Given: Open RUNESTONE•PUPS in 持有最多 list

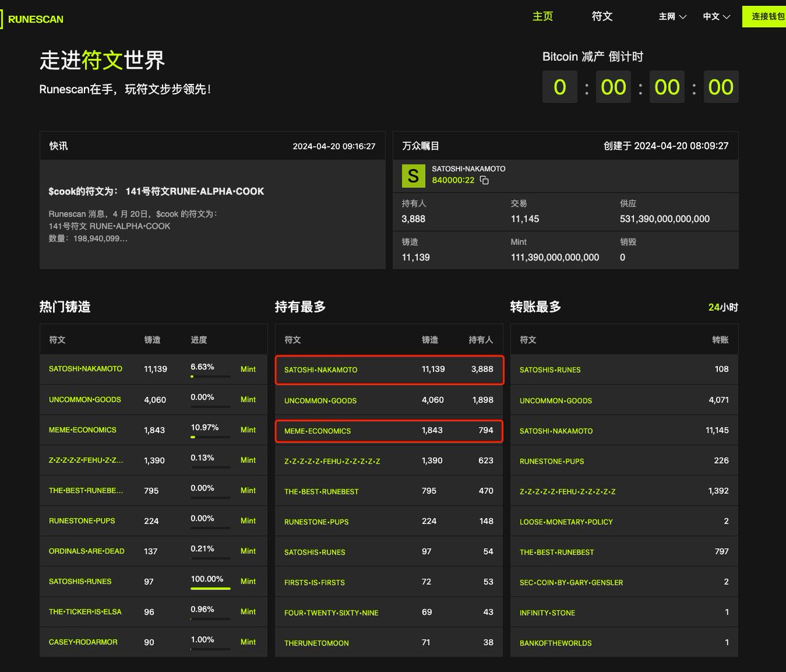Looking at the screenshot, I should point(316,522).
